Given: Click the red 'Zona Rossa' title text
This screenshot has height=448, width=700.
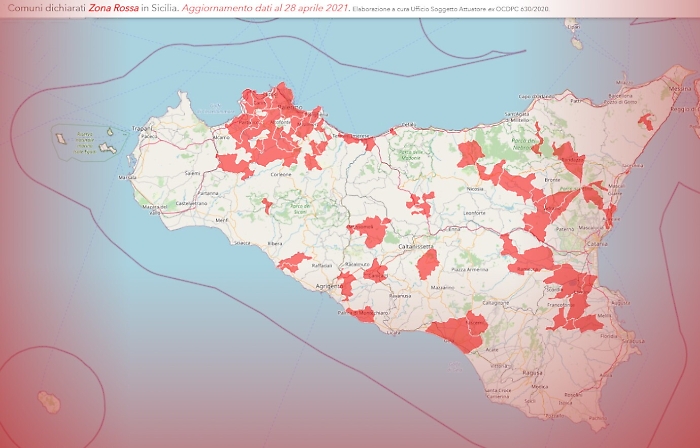Looking at the screenshot, I should (x=112, y=8).
